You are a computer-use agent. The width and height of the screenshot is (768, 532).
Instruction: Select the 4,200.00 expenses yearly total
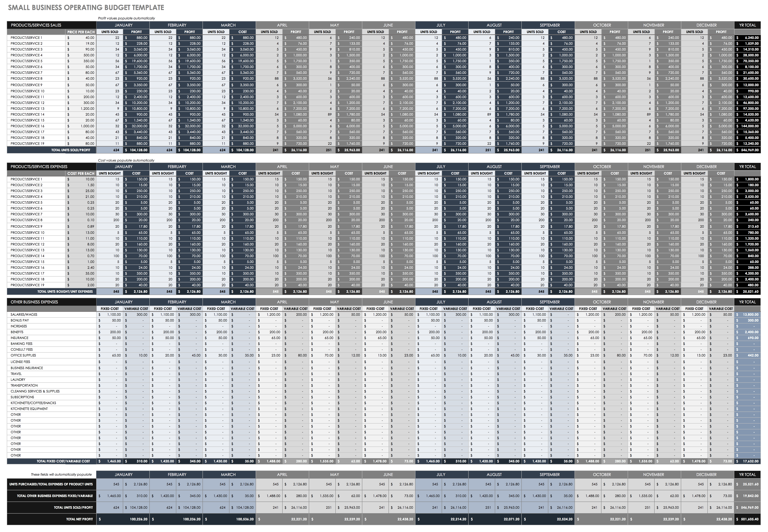[747, 273]
